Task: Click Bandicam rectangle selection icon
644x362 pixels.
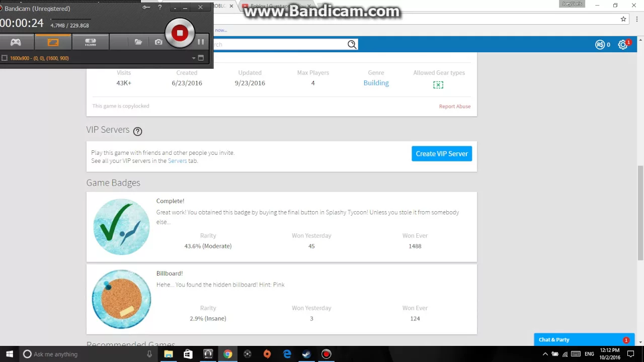Action: (5, 58)
